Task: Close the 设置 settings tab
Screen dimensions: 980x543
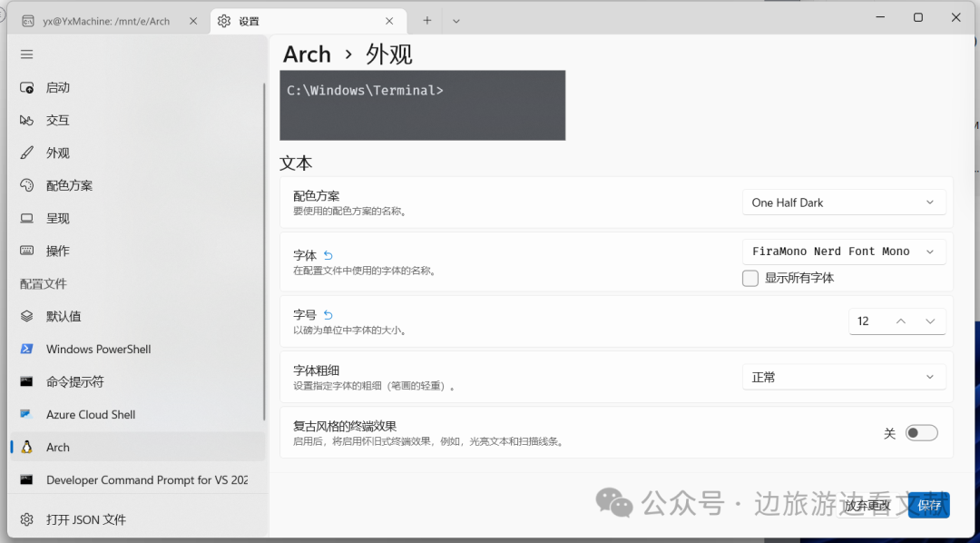Action: point(389,21)
